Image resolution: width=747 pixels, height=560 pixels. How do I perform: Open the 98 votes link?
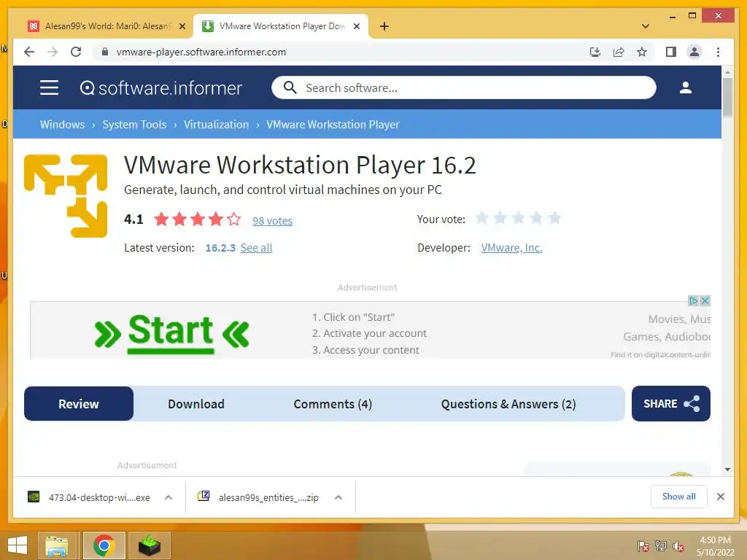(x=273, y=220)
